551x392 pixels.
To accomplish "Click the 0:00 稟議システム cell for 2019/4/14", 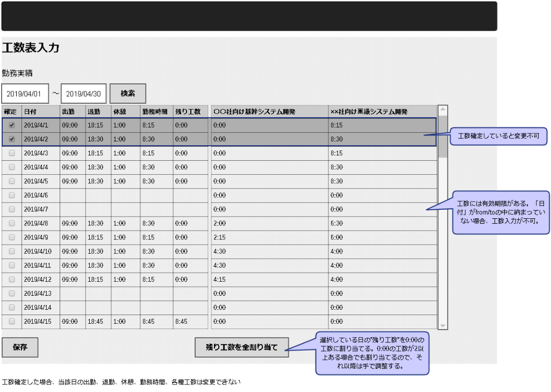I will [383, 307].
